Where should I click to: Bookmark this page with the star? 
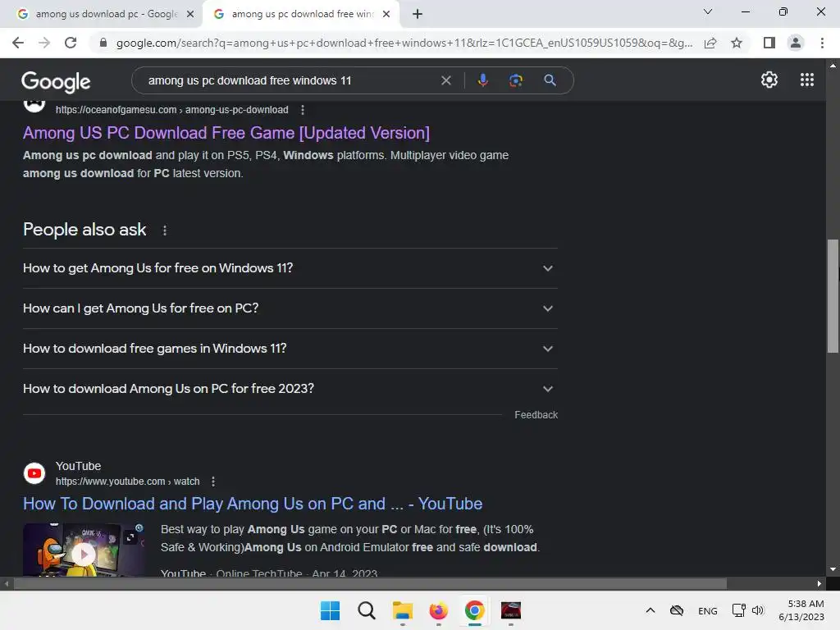click(737, 43)
